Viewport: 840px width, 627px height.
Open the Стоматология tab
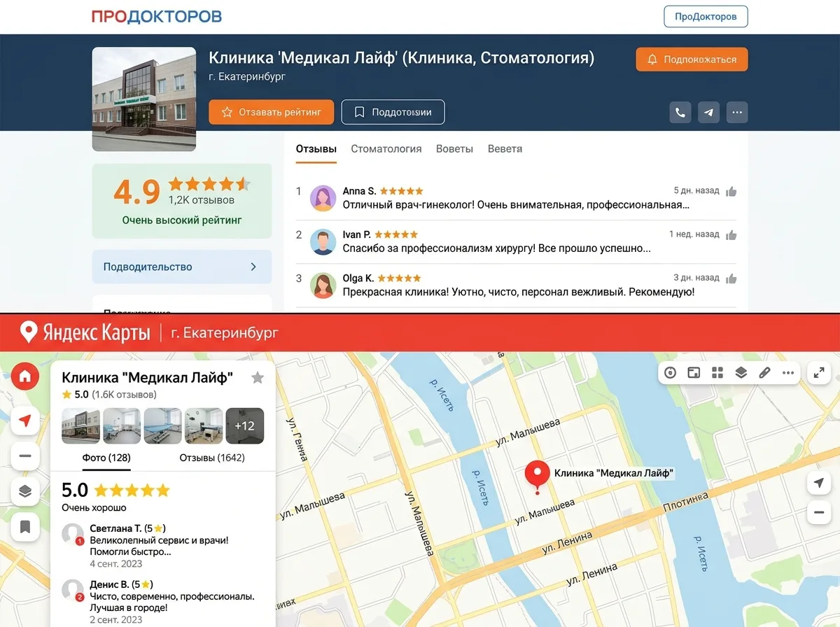[386, 149]
